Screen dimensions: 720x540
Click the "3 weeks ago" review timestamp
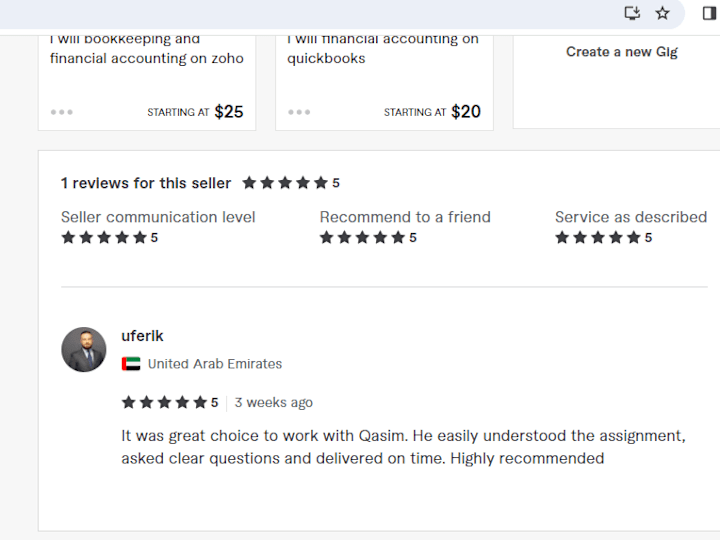coord(274,403)
